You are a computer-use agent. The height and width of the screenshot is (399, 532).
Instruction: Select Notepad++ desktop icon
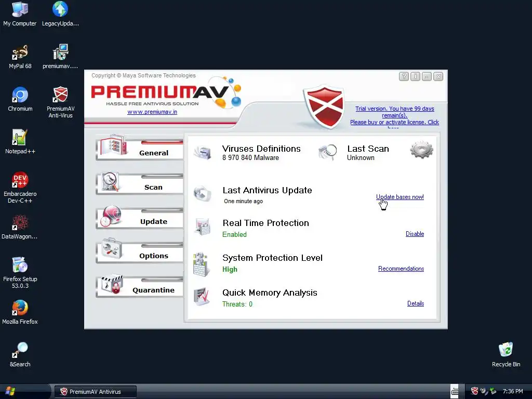click(x=20, y=142)
